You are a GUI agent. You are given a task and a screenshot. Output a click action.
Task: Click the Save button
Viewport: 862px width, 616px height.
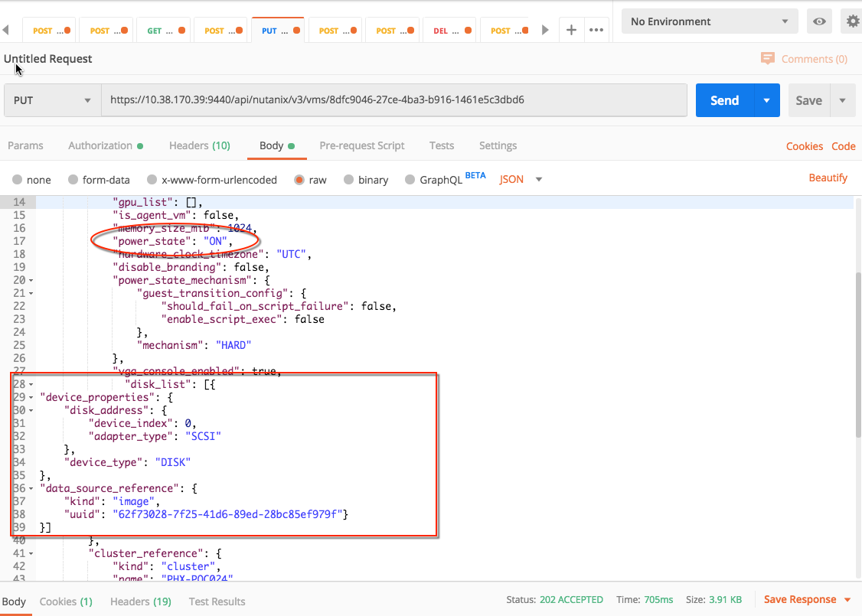(808, 100)
